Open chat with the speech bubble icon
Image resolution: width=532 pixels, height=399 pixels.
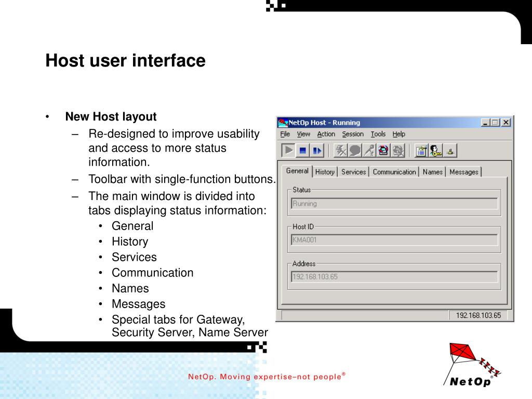[x=355, y=150]
